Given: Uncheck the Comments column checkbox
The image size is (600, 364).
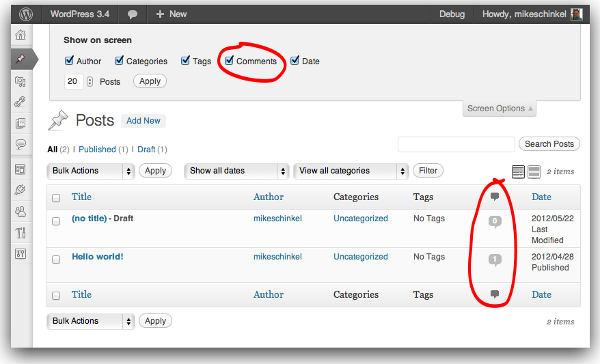Looking at the screenshot, I should pyautogui.click(x=229, y=60).
